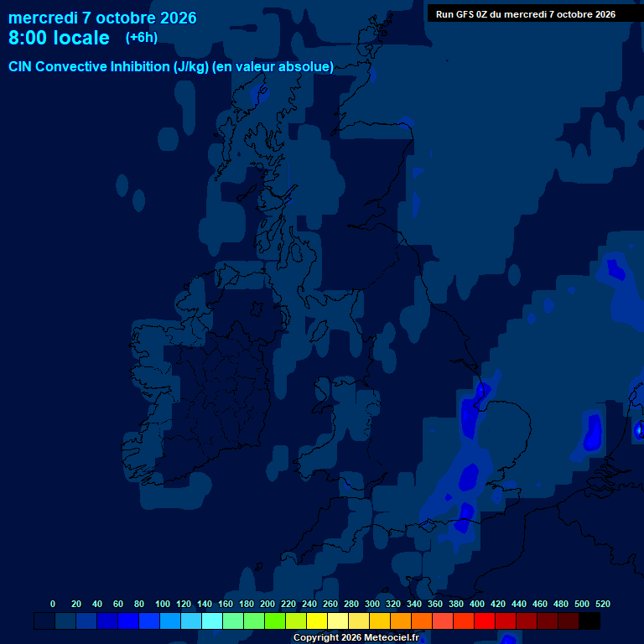Click the orange swatch between 320 and 340

coord(401,621)
